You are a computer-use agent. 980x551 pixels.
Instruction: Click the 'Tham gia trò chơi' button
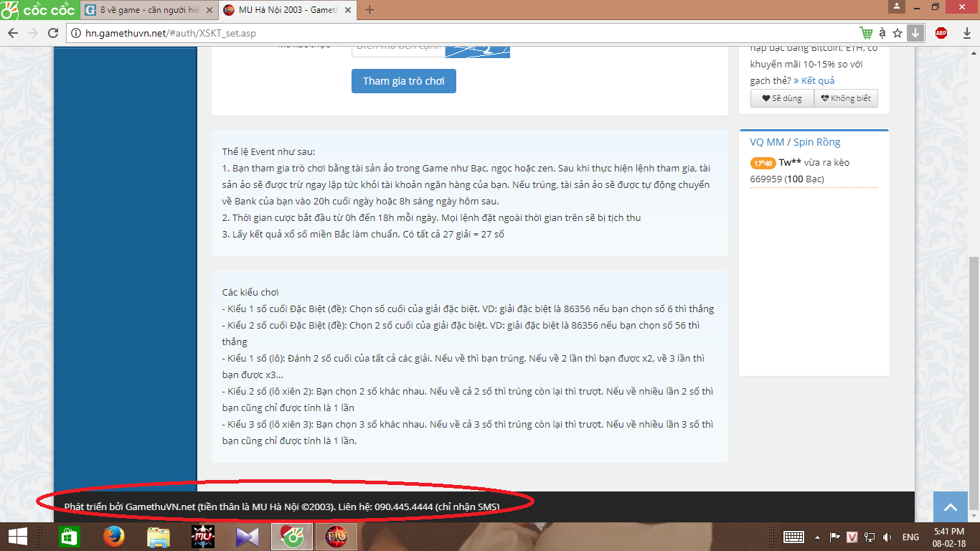[x=404, y=81]
